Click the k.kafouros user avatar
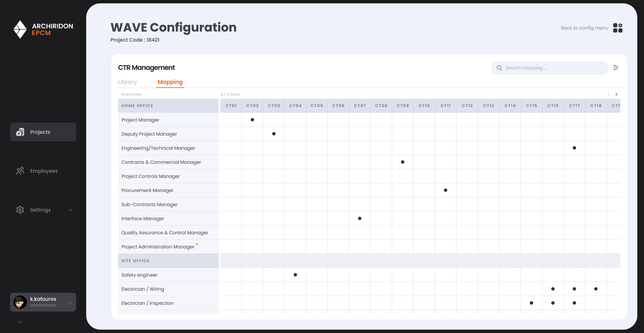 (20, 302)
